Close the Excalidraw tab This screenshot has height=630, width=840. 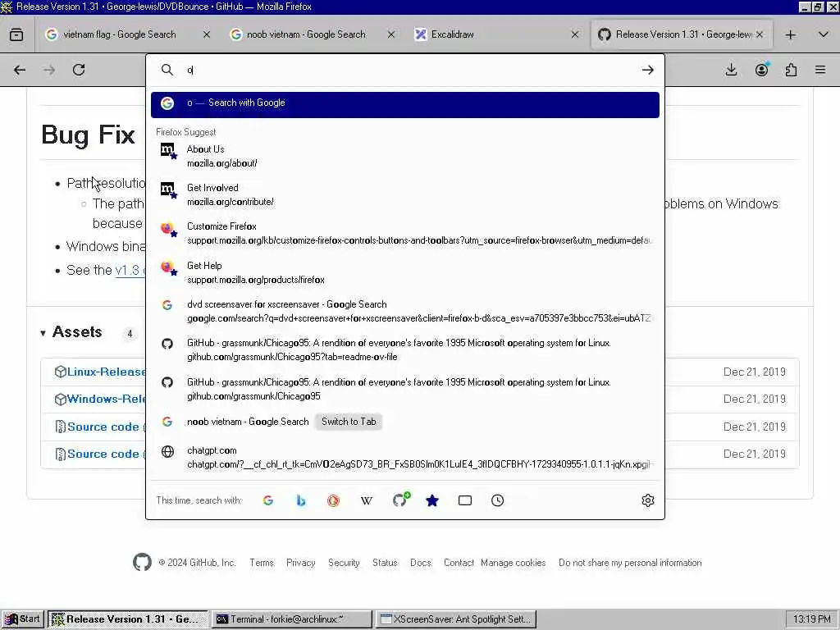point(575,34)
